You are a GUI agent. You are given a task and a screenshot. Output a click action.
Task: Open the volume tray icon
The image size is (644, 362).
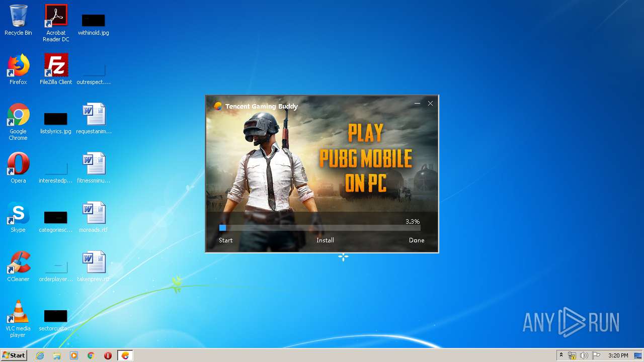click(584, 355)
